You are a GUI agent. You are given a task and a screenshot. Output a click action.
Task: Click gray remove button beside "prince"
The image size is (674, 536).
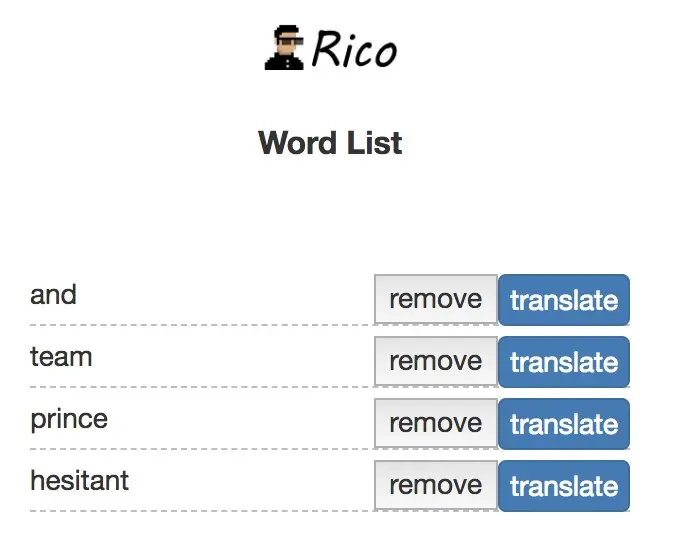point(436,423)
